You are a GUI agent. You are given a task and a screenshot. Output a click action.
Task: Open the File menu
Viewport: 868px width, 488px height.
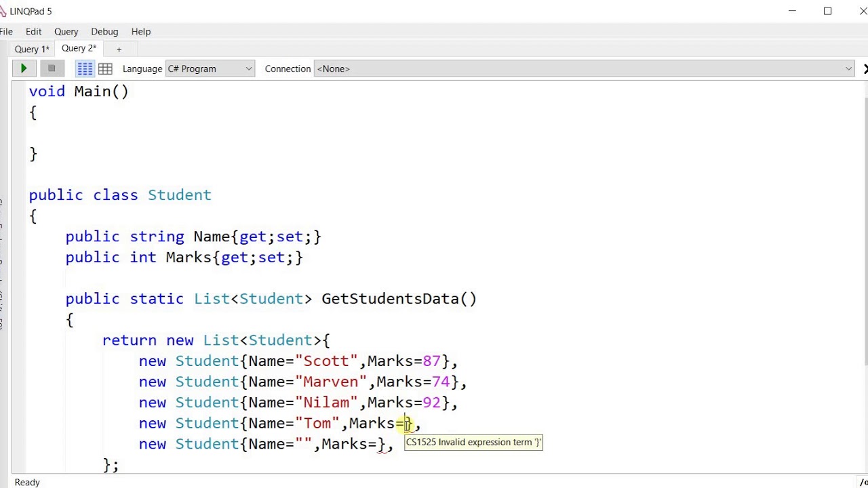pyautogui.click(x=6, y=31)
